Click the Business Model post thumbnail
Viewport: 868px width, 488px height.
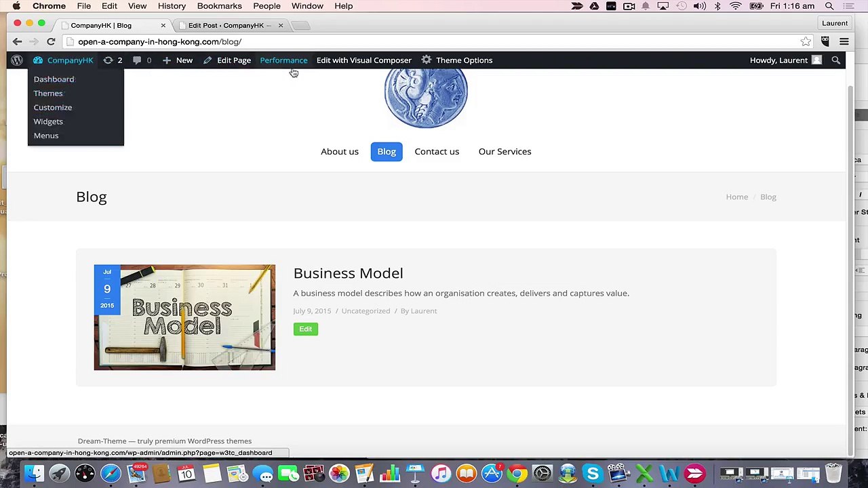tap(184, 317)
